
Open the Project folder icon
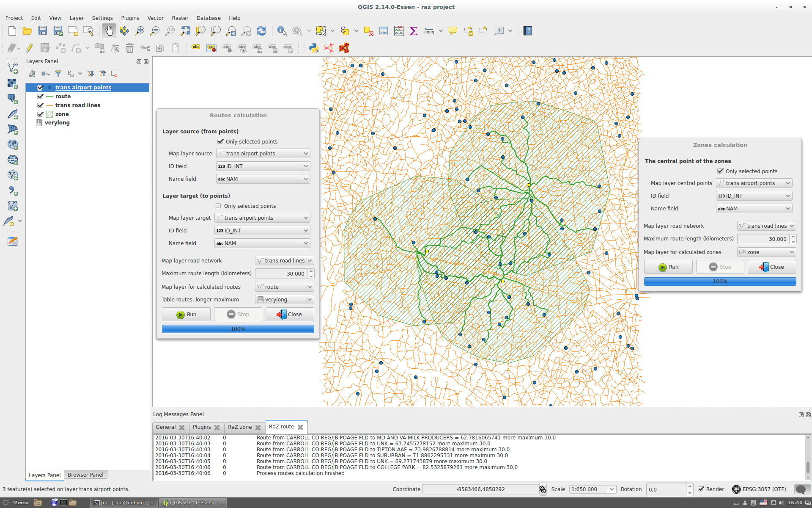(x=27, y=31)
